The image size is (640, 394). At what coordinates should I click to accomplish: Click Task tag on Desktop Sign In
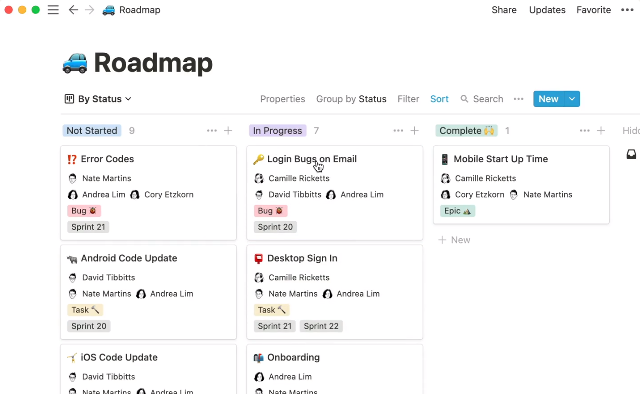click(271, 310)
